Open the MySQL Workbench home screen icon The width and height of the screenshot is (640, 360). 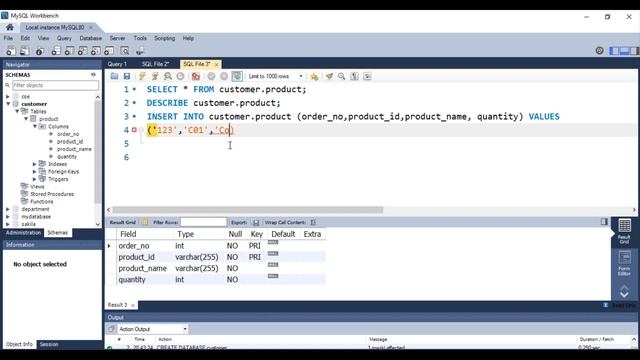pyautogui.click(x=10, y=27)
